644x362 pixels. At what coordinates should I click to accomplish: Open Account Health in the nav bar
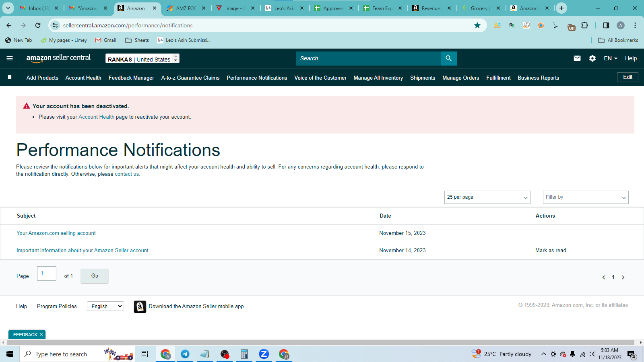point(83,78)
